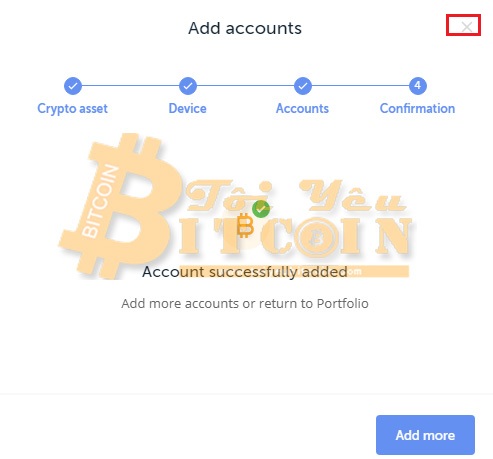Viewport: 493px width, 459px height.
Task: Close the Add accounts dialog
Action: click(466, 27)
